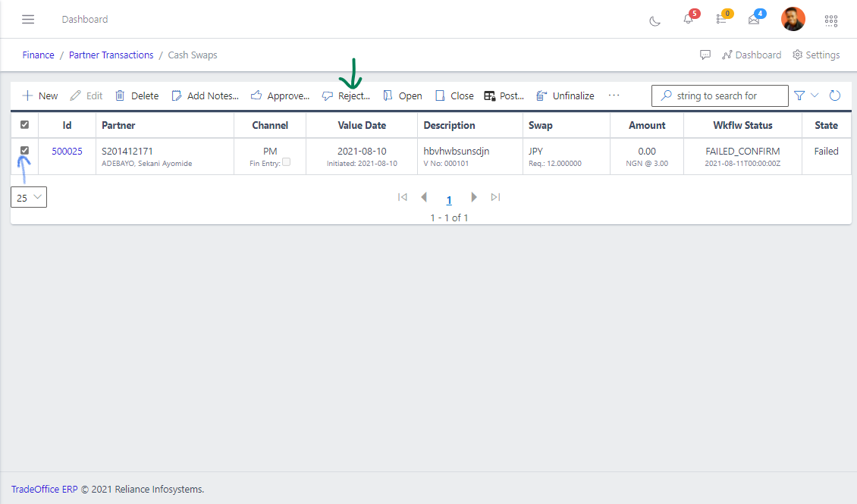Open the apps grid launcher
857x504 pixels.
831,20
